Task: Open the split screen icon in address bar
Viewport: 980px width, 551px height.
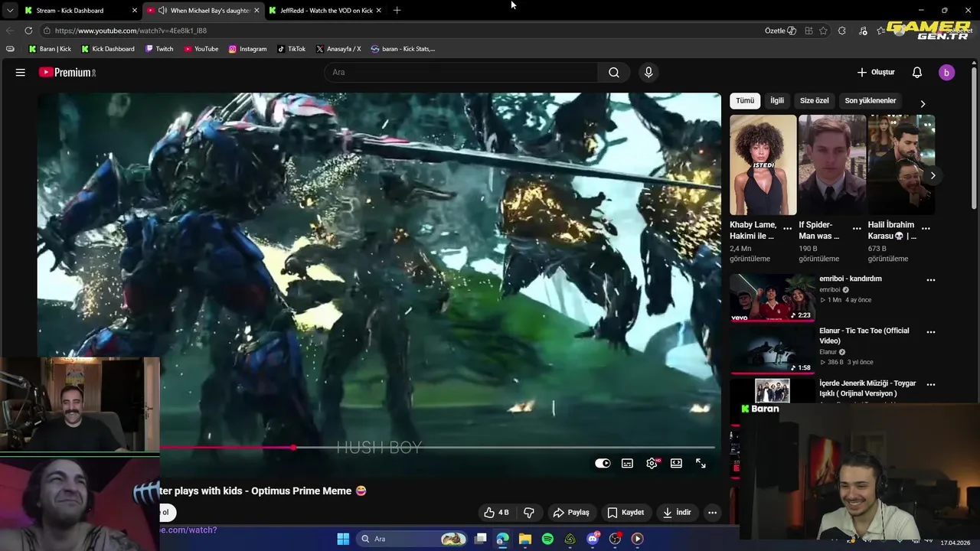Action: click(x=808, y=31)
